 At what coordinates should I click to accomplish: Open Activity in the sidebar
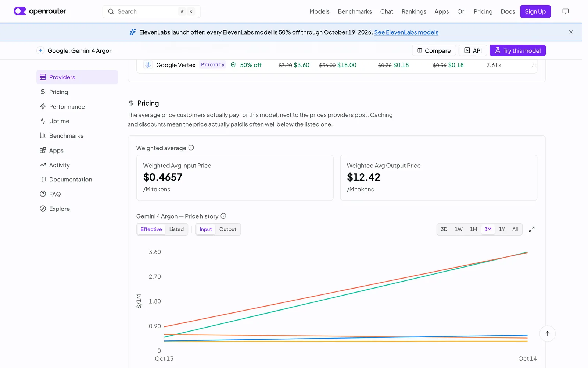pos(77,165)
